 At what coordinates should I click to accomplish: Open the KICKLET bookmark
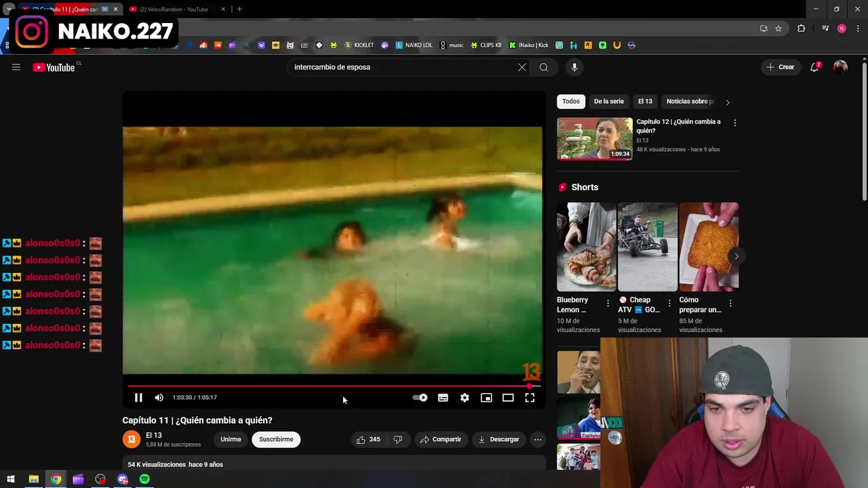click(x=359, y=45)
